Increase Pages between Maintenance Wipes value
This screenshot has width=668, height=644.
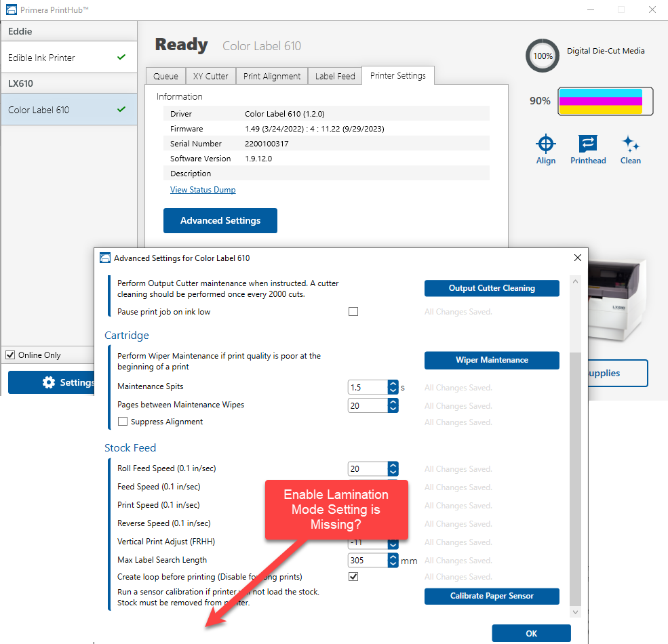pos(393,402)
